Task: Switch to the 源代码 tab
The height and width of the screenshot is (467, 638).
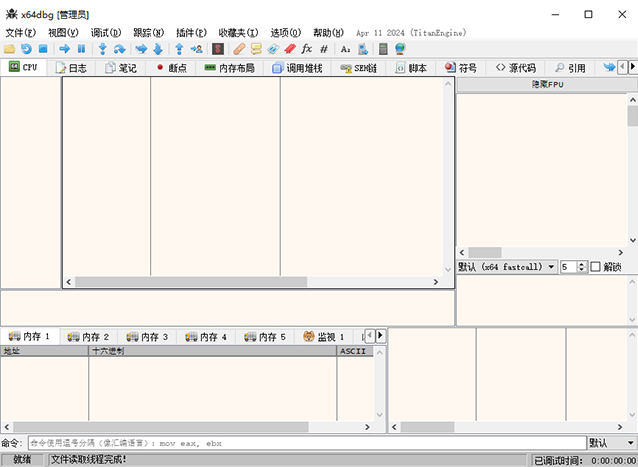Action: [516, 68]
